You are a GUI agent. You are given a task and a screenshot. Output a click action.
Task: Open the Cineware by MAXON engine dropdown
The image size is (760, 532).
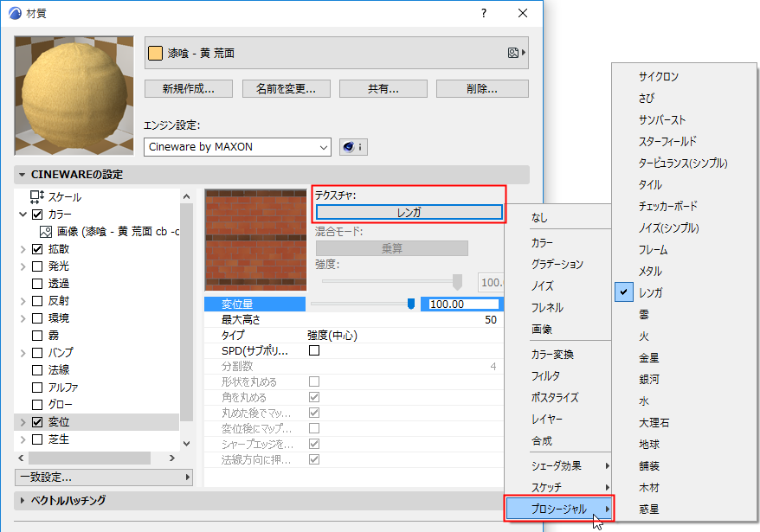point(237,147)
